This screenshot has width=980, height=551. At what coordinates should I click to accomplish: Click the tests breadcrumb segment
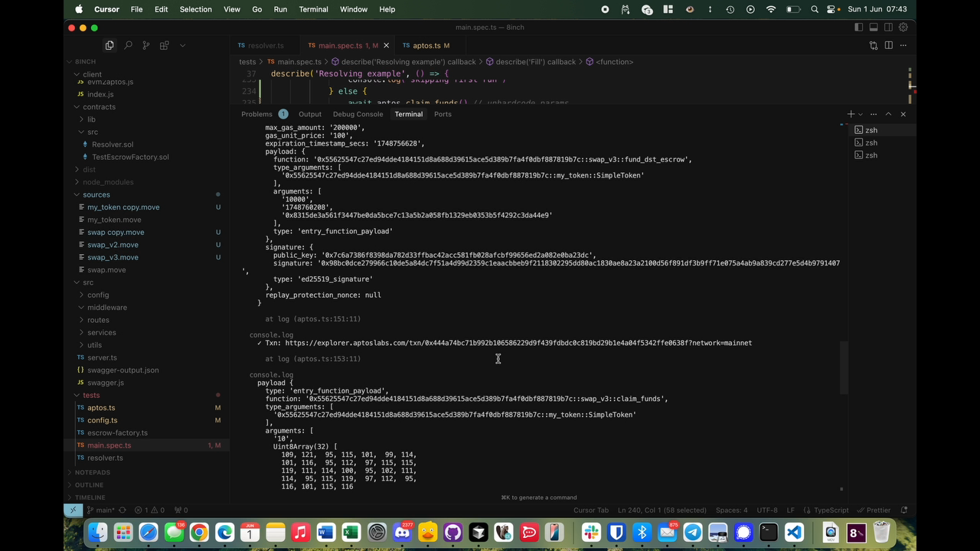247,62
